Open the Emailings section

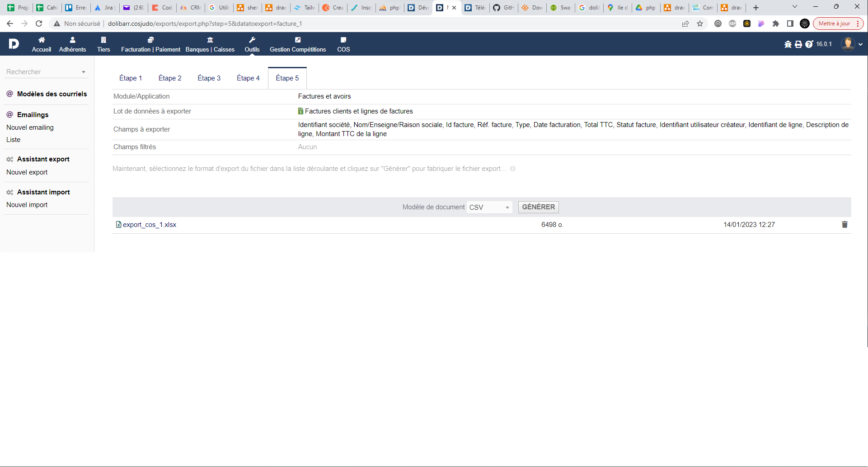pyautogui.click(x=33, y=115)
